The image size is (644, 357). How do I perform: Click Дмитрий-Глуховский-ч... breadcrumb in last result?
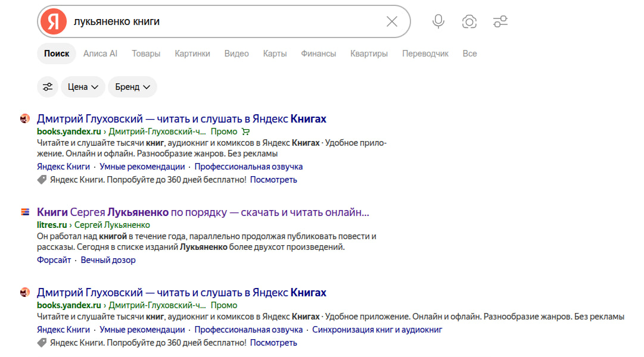pyautogui.click(x=157, y=305)
